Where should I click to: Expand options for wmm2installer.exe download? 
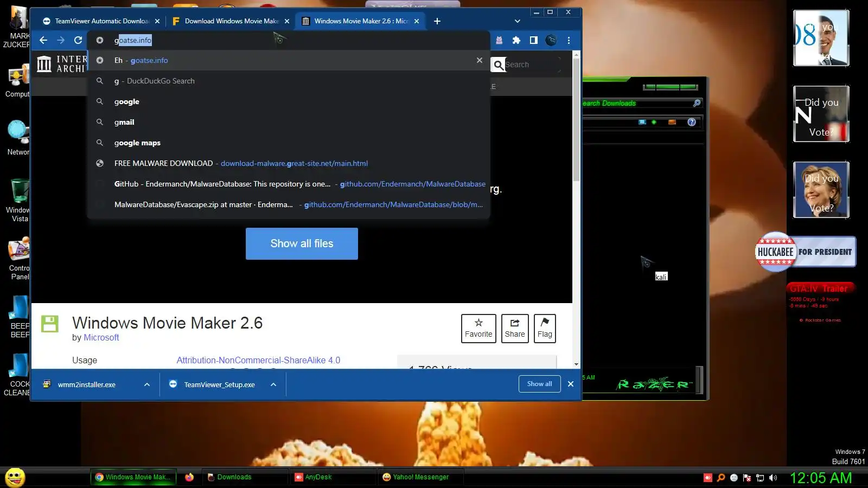(147, 384)
